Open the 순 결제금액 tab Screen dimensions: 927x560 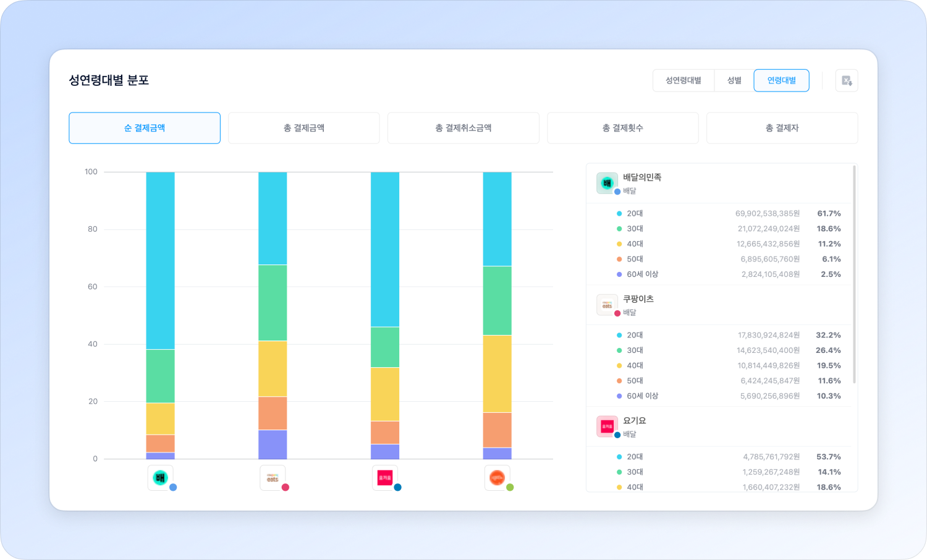tap(145, 128)
